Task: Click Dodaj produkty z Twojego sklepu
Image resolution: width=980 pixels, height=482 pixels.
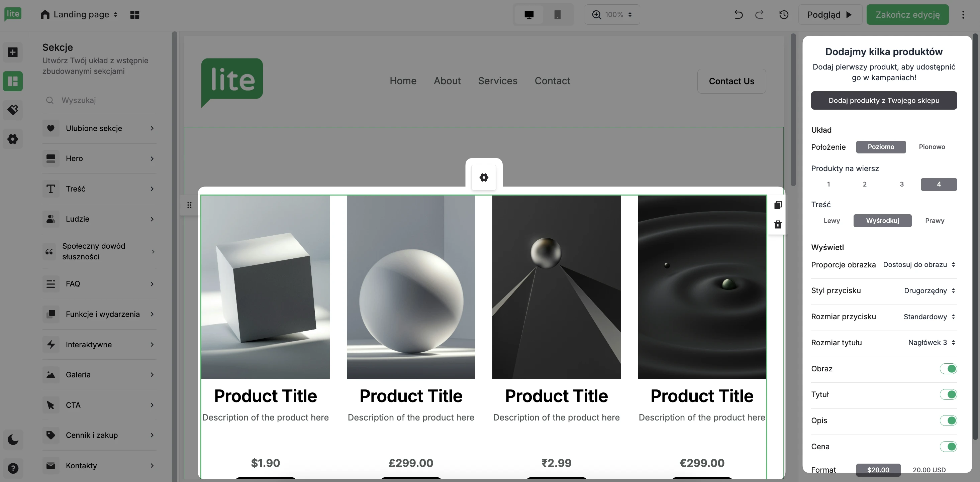Action: tap(884, 100)
